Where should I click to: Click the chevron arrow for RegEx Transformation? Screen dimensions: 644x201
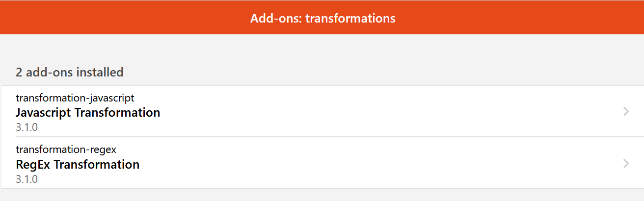point(626,163)
